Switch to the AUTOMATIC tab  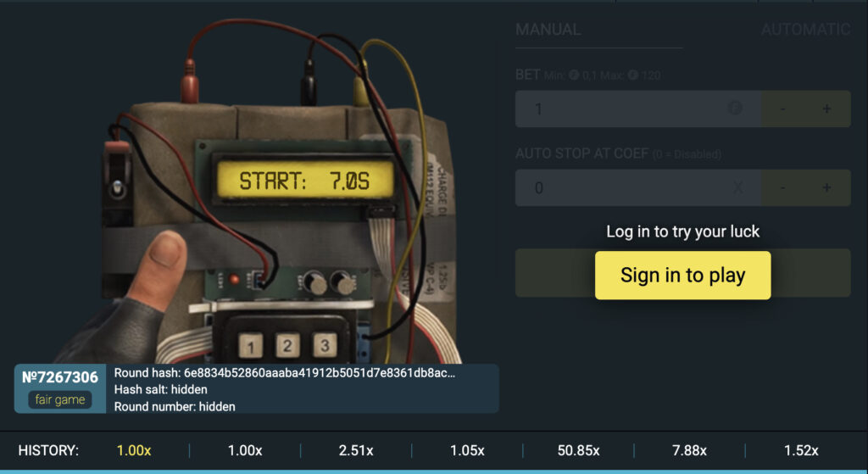[805, 30]
